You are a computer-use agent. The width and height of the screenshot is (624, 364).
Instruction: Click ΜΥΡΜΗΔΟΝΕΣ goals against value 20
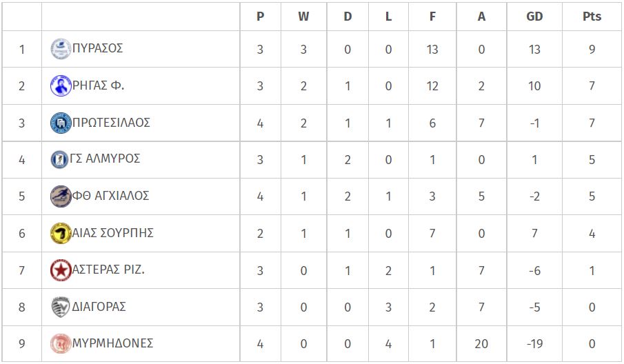481,344
